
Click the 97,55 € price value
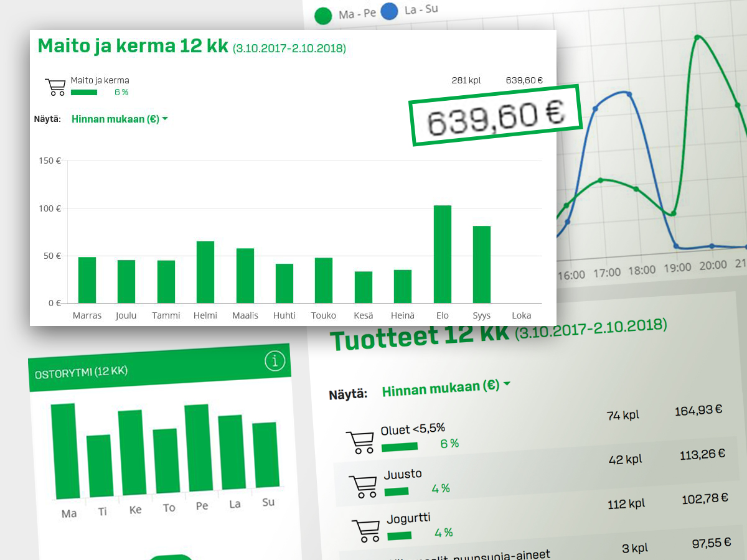(x=711, y=543)
